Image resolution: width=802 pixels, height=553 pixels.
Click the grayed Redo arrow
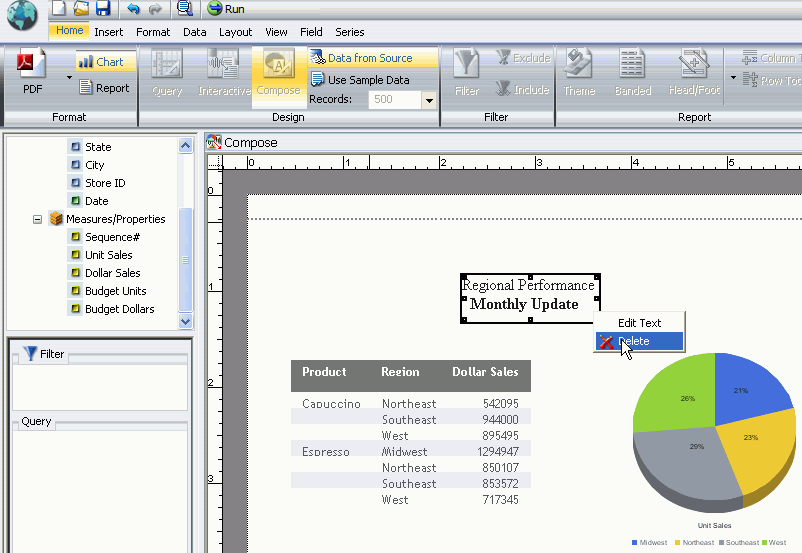(154, 9)
